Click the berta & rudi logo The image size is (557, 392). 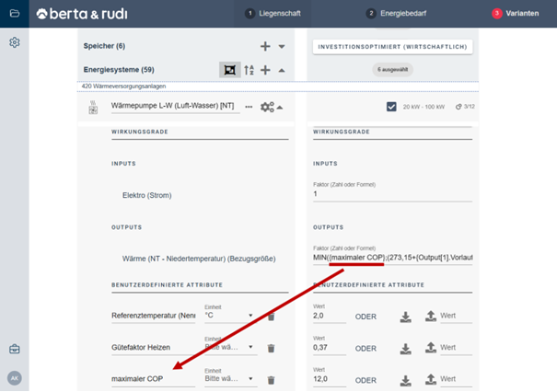(82, 14)
